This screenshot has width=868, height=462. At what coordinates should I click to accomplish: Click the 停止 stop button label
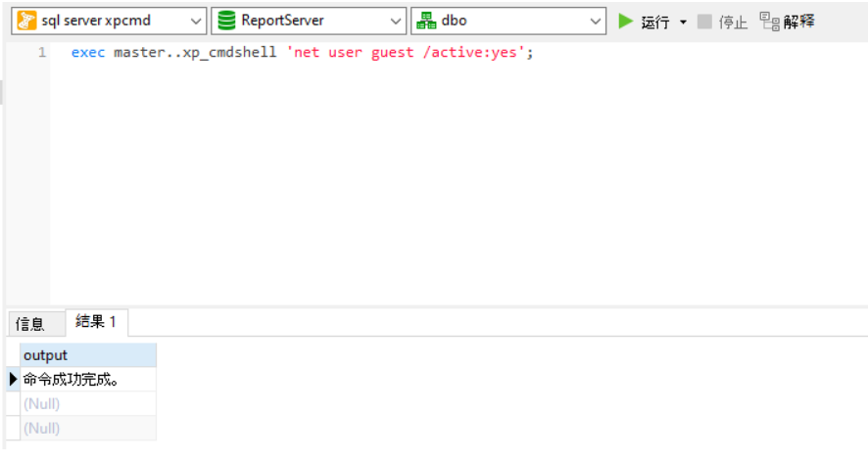point(733,23)
